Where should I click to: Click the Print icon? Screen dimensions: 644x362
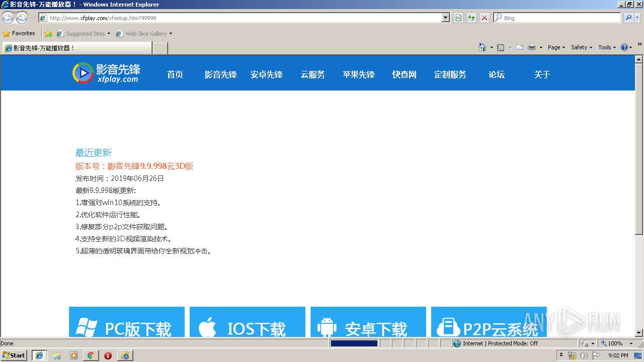[x=532, y=47]
